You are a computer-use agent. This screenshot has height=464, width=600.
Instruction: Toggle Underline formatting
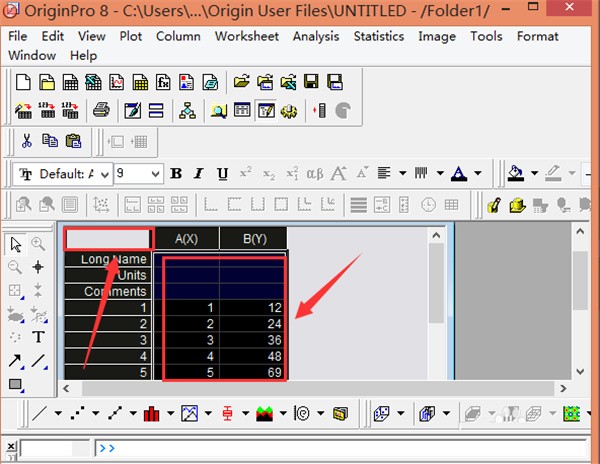point(222,174)
